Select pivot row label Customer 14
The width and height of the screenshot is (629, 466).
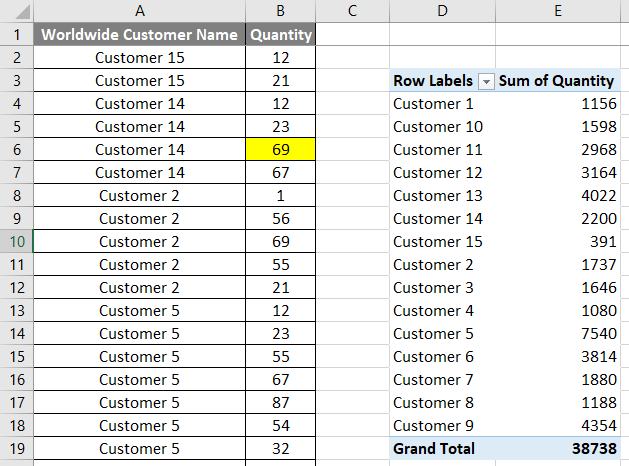click(442, 219)
